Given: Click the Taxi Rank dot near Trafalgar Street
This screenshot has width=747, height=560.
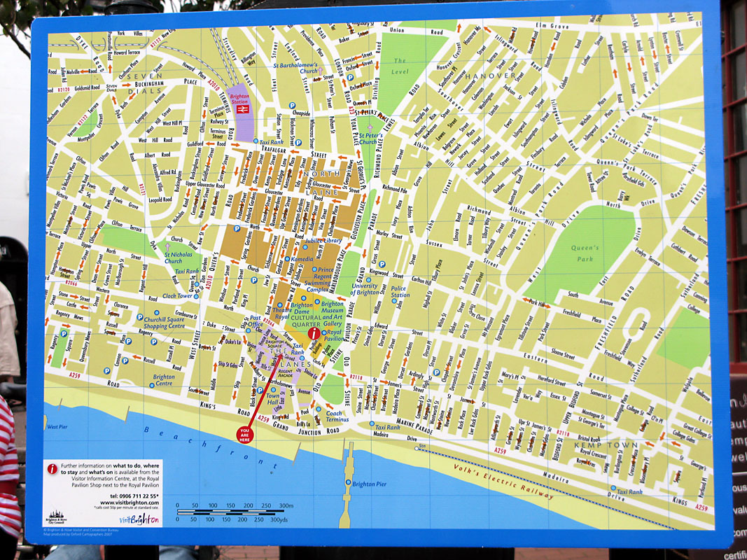Looking at the screenshot, I should [x=256, y=141].
